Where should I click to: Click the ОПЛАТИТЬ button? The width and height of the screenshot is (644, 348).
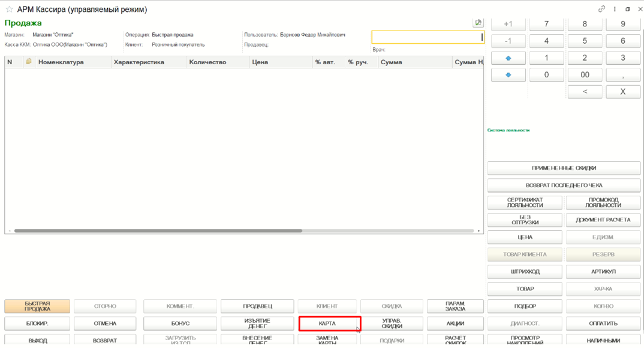pyautogui.click(x=603, y=323)
